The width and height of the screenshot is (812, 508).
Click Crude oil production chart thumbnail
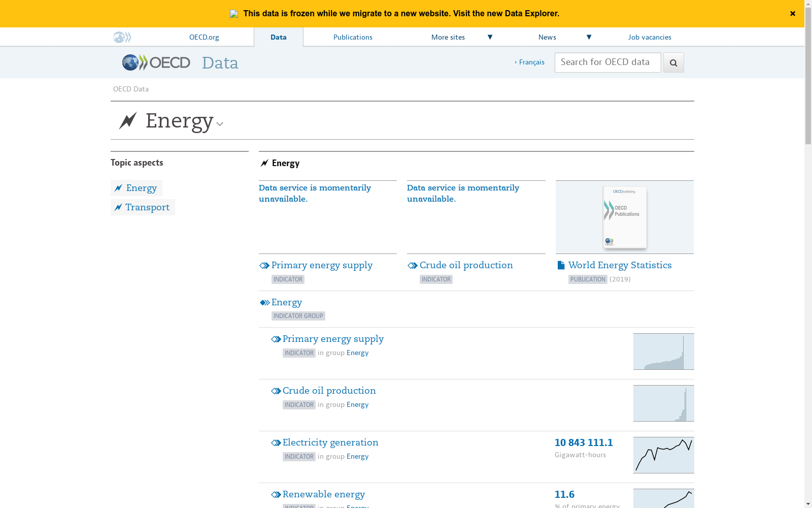(x=664, y=403)
